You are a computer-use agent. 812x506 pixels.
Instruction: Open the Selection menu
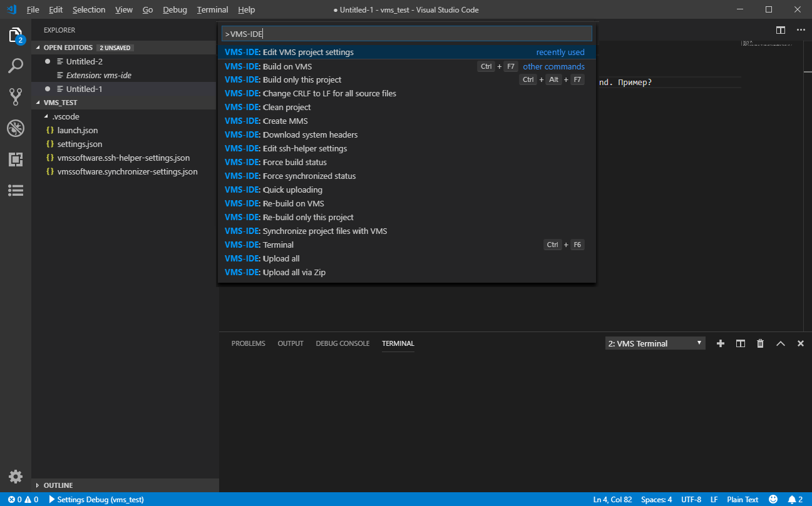[89, 10]
